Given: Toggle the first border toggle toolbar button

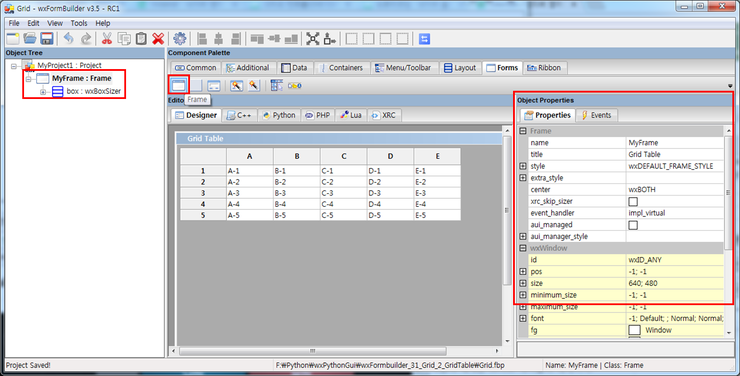Looking at the screenshot, I should [352, 39].
